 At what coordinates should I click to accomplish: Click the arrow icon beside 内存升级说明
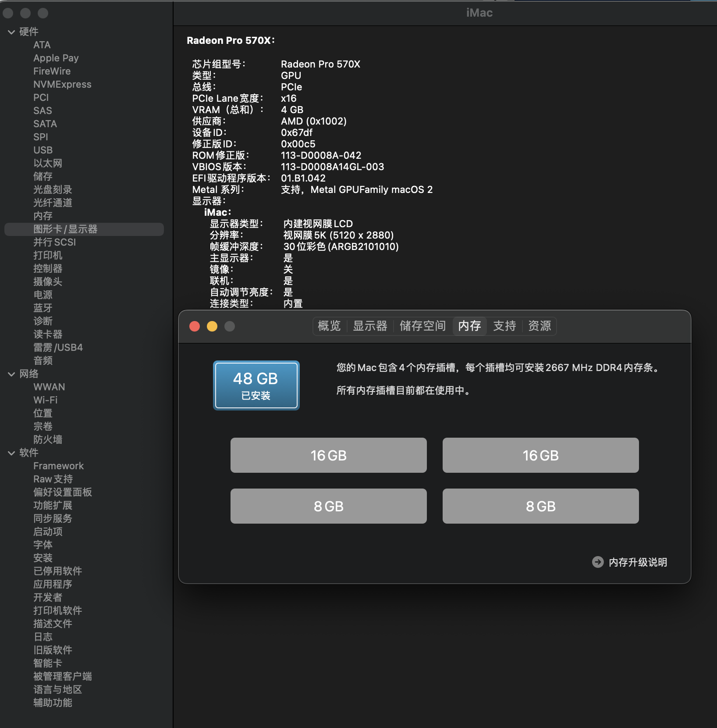(x=597, y=562)
